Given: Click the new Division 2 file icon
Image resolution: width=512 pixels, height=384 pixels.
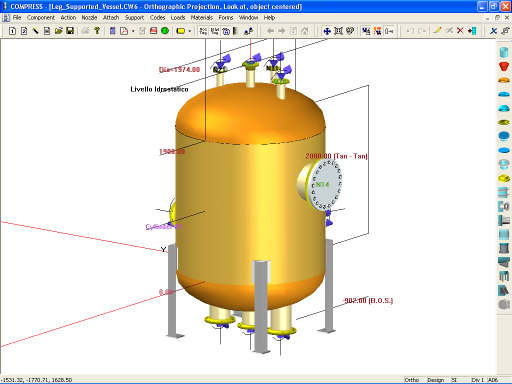Looking at the screenshot, I should pyautogui.click(x=24, y=31).
